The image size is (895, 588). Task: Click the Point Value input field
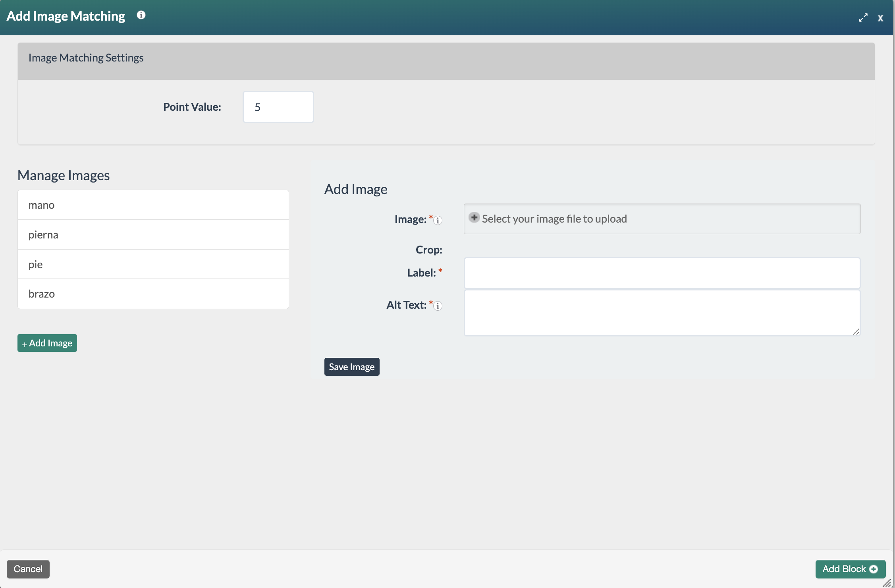click(x=278, y=107)
